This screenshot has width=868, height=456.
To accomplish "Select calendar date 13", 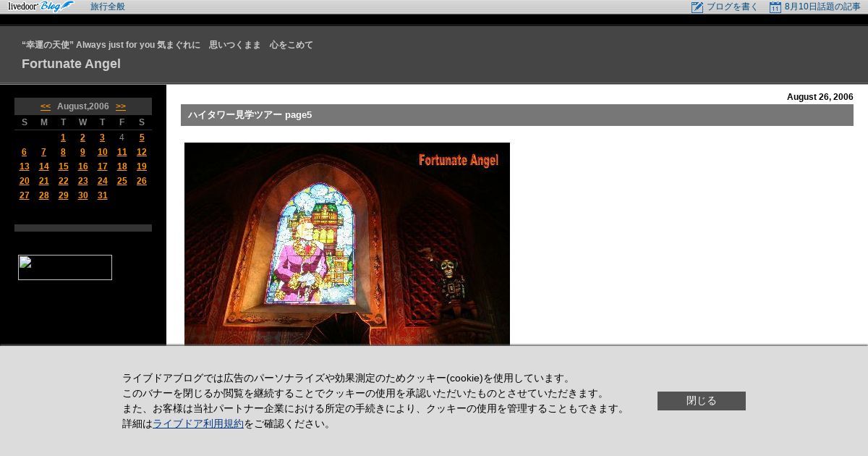I will tap(24, 166).
